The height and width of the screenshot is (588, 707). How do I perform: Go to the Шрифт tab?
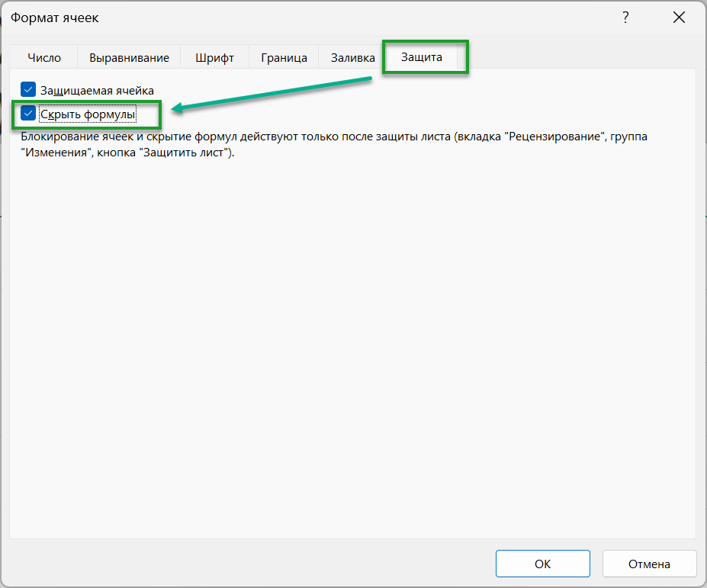pyautogui.click(x=214, y=58)
